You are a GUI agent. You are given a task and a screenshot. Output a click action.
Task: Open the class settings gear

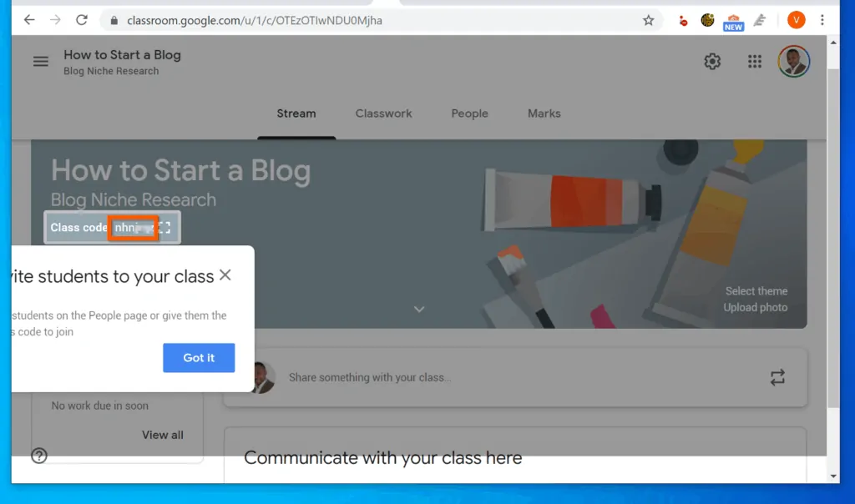pyautogui.click(x=711, y=61)
